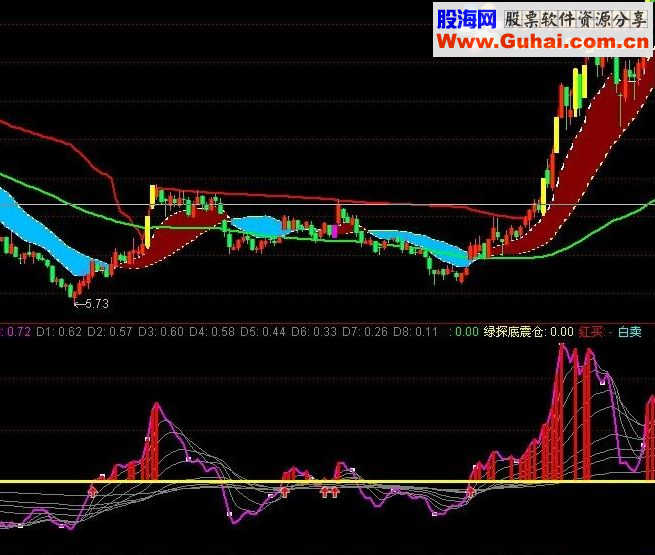
Task: Click the D2: 0.57 indicator value
Action: (x=110, y=332)
